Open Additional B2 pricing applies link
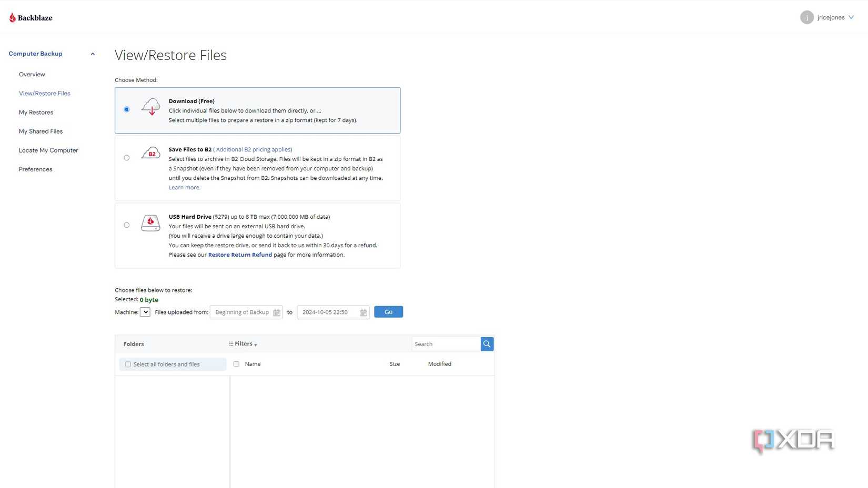868x488 pixels. click(254, 149)
